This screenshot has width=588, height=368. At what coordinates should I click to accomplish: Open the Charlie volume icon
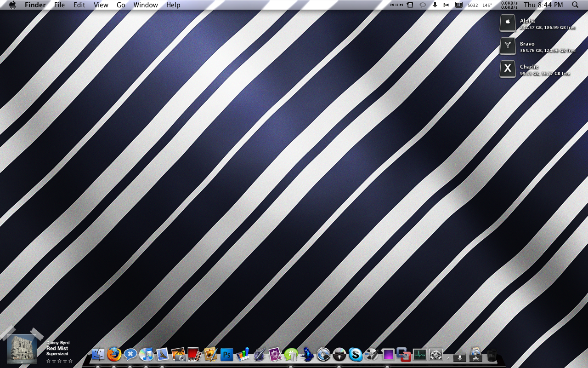click(508, 69)
